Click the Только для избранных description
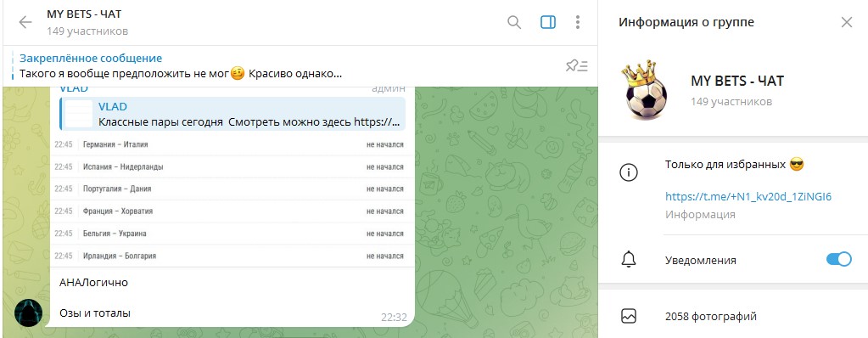 click(x=734, y=165)
